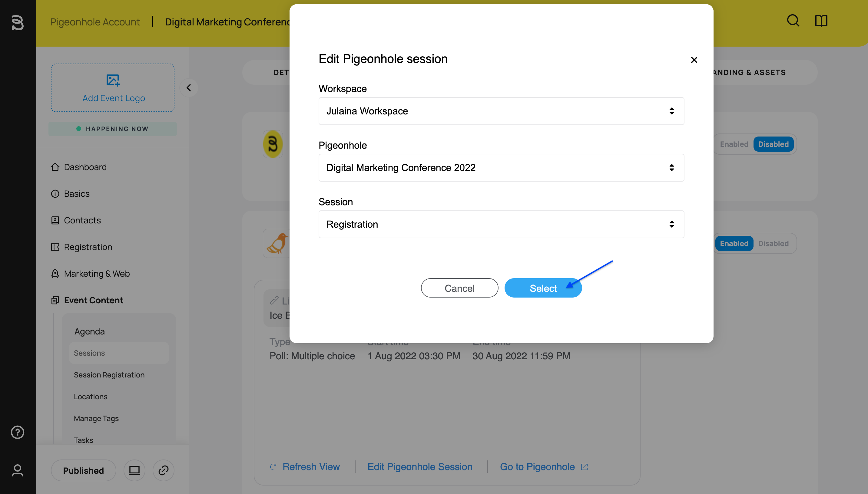The width and height of the screenshot is (868, 494).
Task: Open the search icon in header
Action: point(793,21)
